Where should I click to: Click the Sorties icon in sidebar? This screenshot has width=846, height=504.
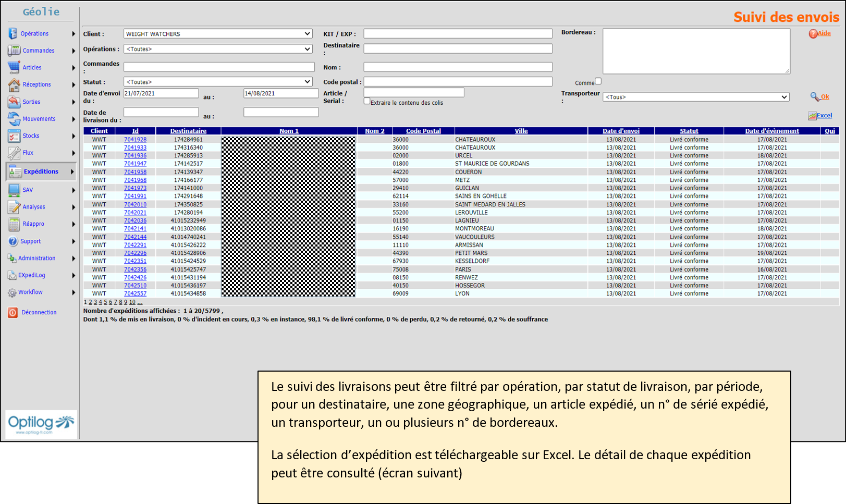click(14, 102)
